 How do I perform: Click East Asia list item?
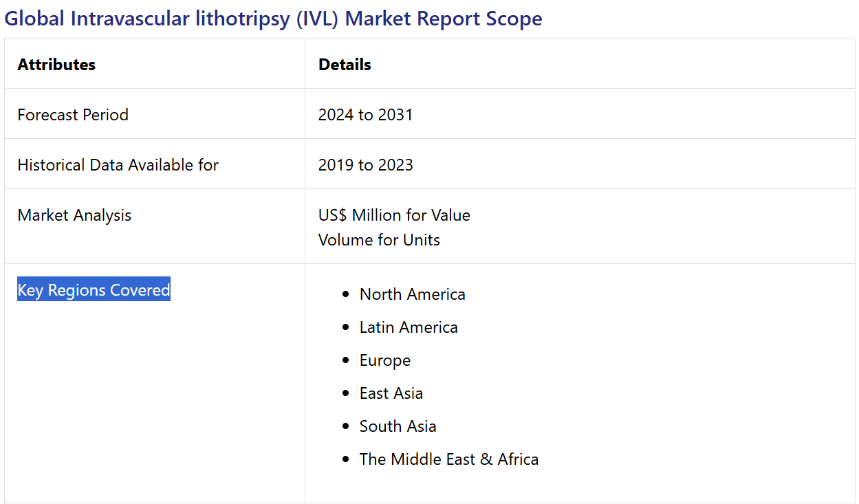pos(391,393)
